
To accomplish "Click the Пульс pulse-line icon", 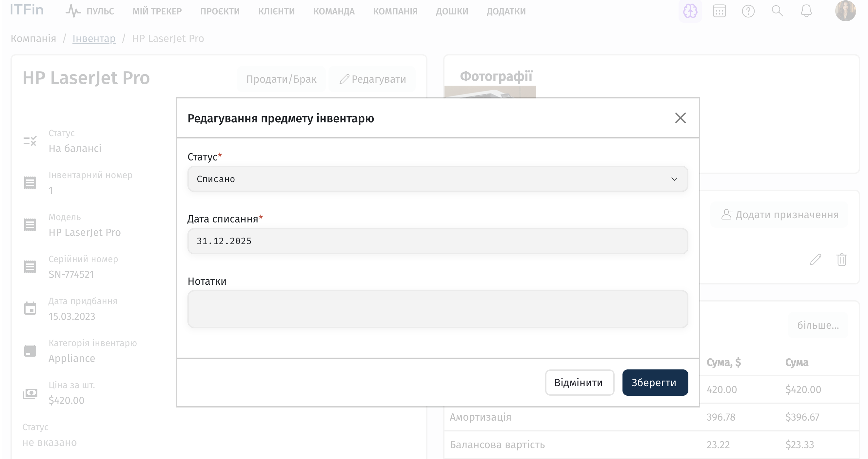I will [x=73, y=11].
